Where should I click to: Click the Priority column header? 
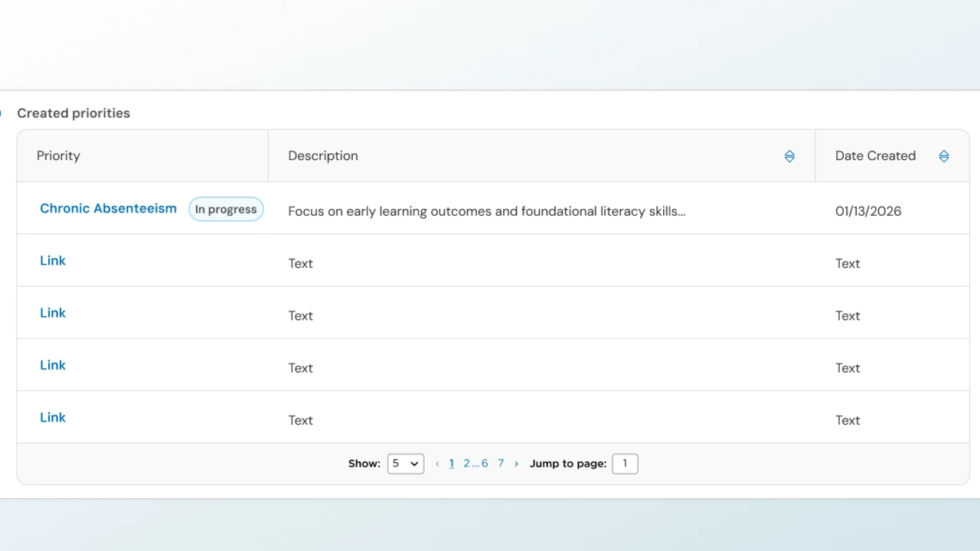point(58,156)
